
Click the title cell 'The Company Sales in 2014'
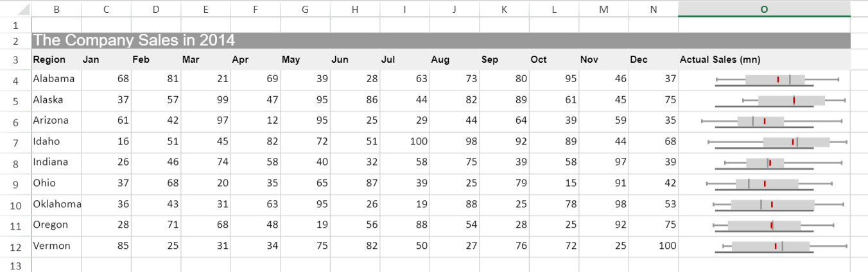[x=134, y=40]
